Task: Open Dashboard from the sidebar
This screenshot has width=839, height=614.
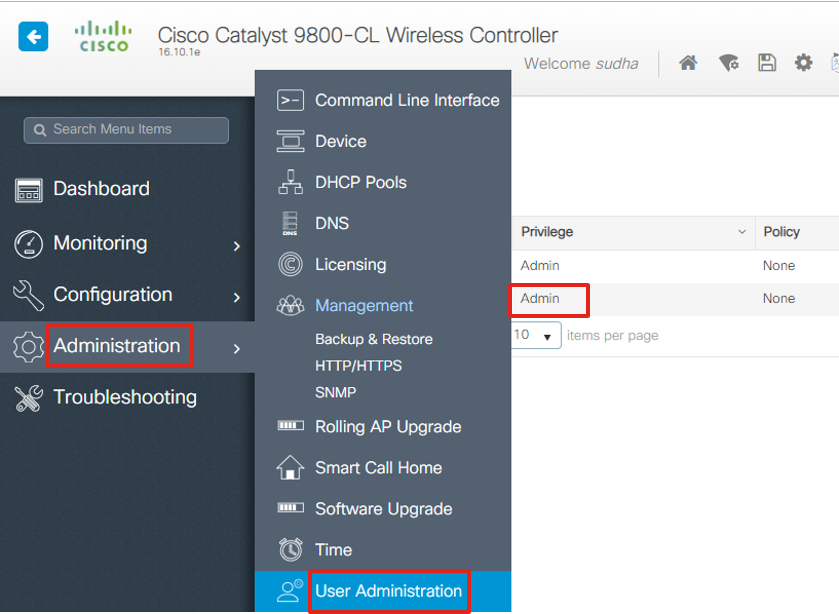Action: pyautogui.click(x=102, y=189)
